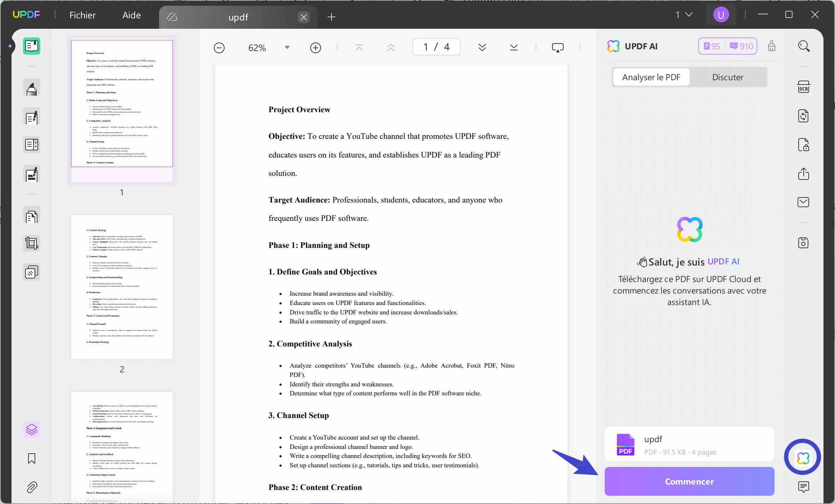Click the Send by Email envelope icon
The height and width of the screenshot is (504, 835).
[803, 202]
